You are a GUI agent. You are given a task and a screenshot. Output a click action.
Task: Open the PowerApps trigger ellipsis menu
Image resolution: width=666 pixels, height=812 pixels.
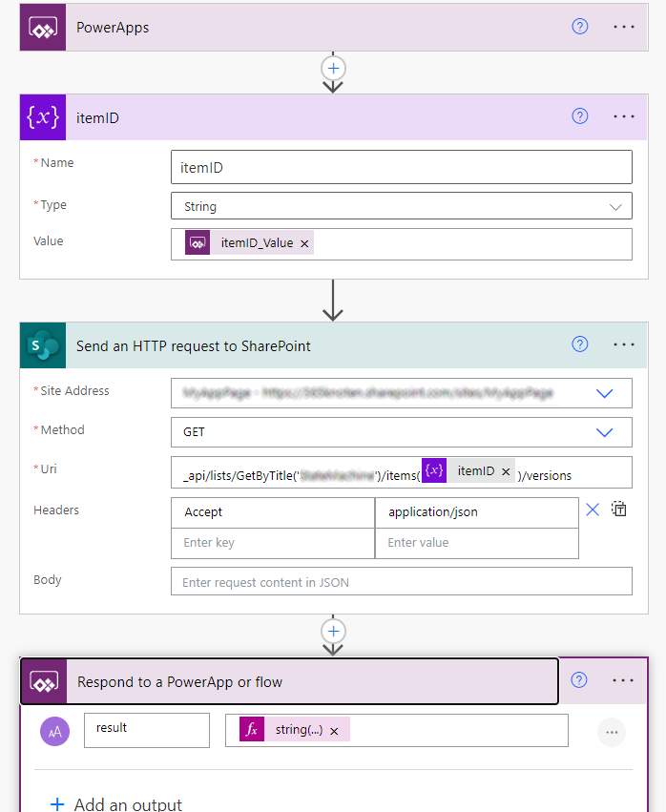pyautogui.click(x=623, y=27)
